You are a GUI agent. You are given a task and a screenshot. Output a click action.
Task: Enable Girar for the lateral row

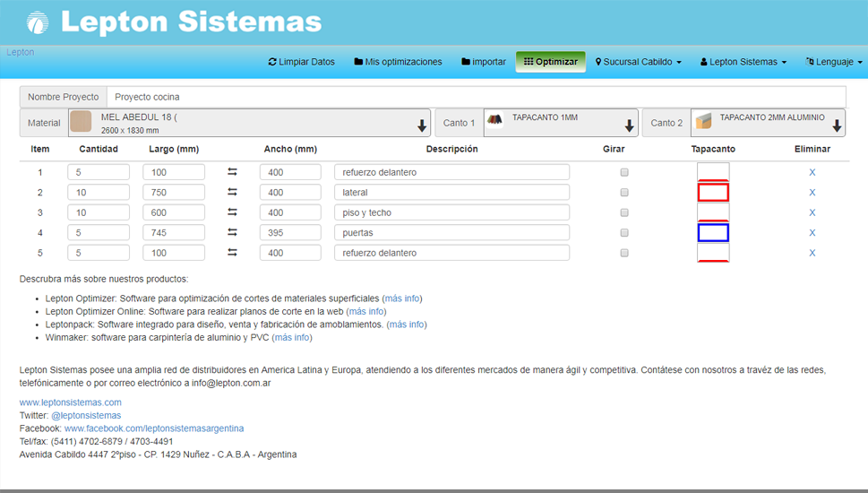624,192
